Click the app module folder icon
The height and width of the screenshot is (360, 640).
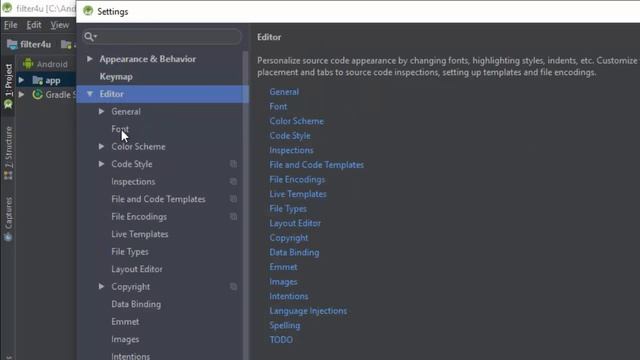click(38, 80)
